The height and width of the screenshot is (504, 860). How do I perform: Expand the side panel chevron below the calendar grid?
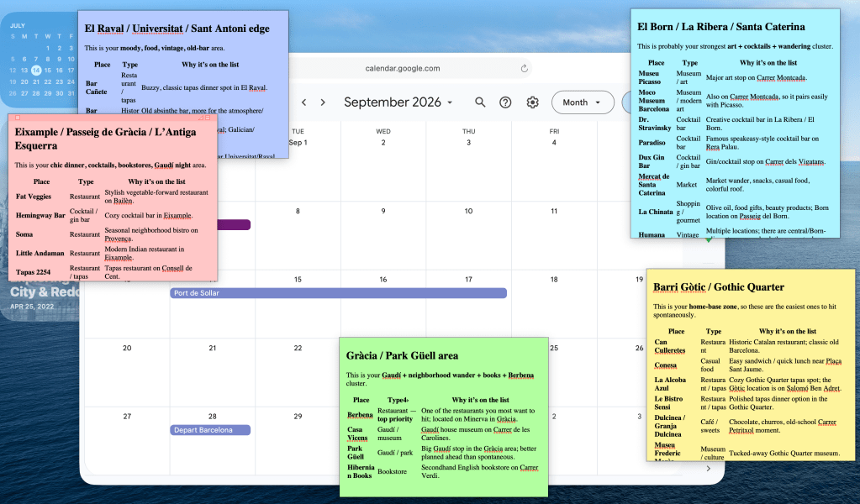point(709,469)
